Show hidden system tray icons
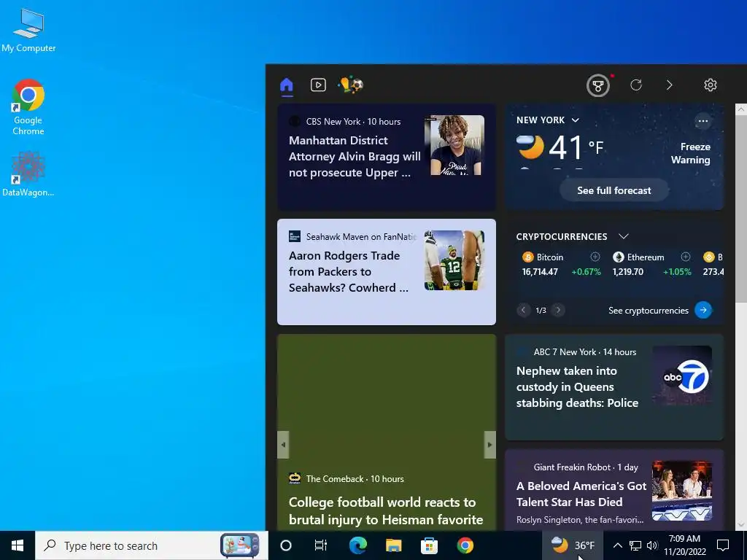747x560 pixels. point(617,545)
